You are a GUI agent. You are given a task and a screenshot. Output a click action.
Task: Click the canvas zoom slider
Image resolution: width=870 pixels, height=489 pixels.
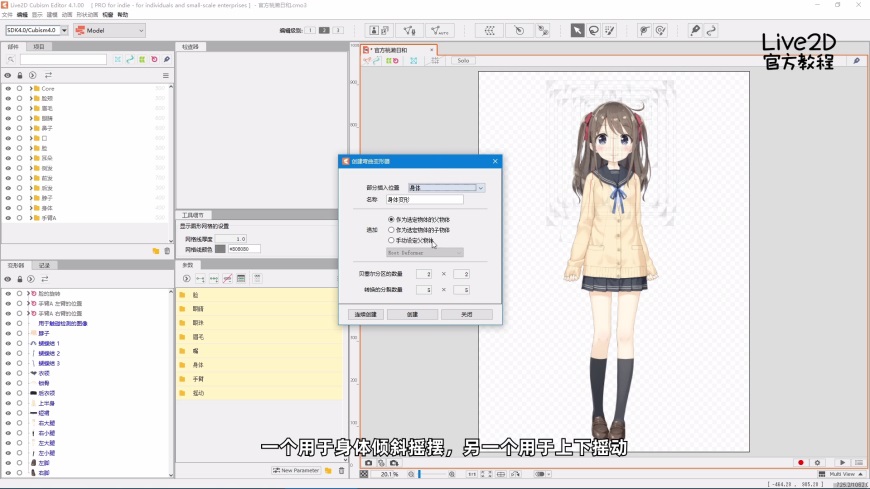pyautogui.click(x=433, y=474)
